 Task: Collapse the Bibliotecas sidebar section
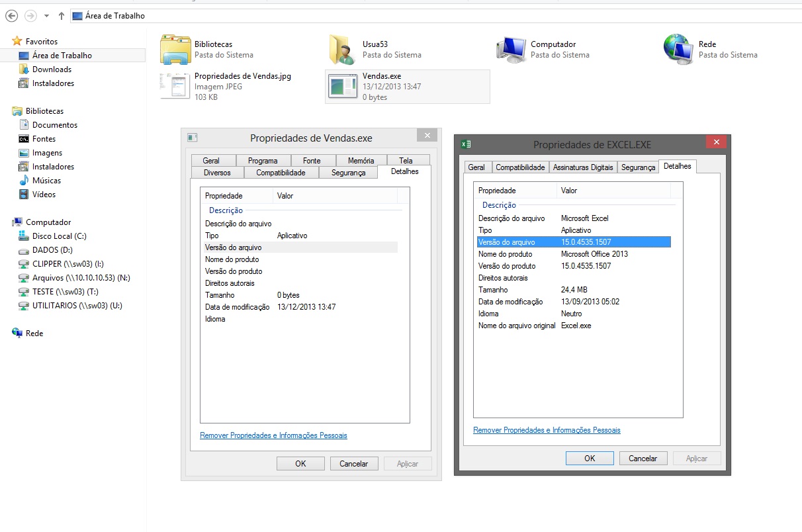(6, 111)
